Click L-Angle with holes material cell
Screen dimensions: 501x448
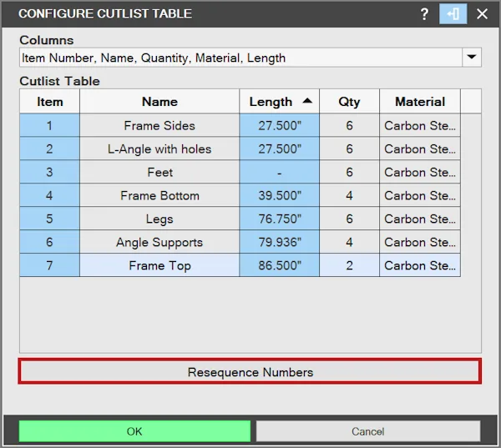coord(420,148)
